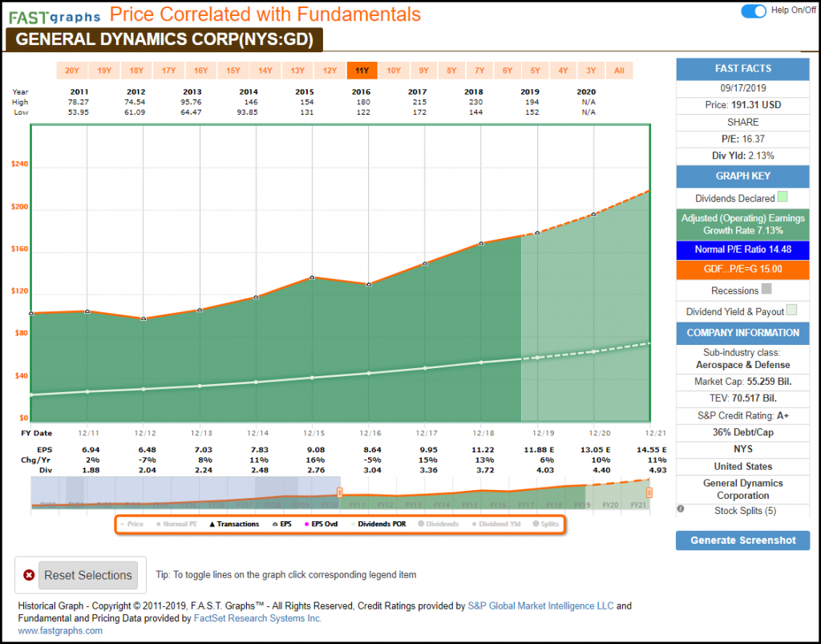Toggle the Splits legend item
Viewport: 821px width, 644px height.
[x=545, y=524]
